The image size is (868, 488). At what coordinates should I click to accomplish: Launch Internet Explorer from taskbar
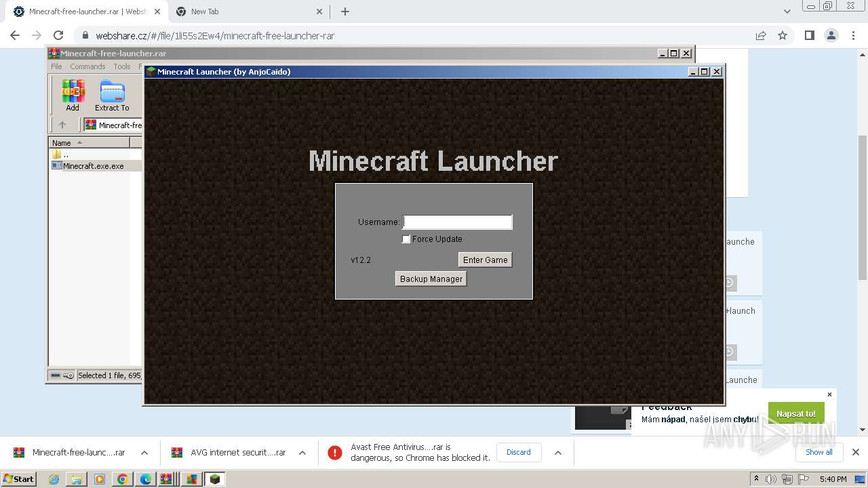(54, 479)
